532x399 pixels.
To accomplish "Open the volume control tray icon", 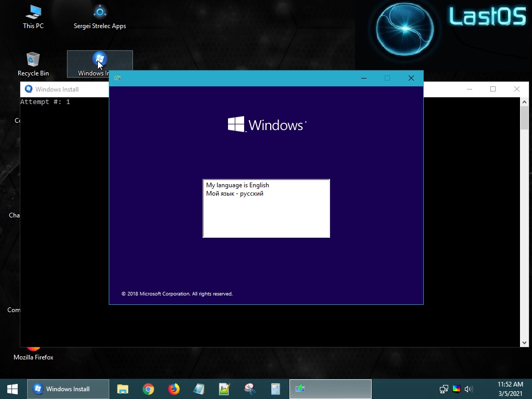I will point(468,389).
